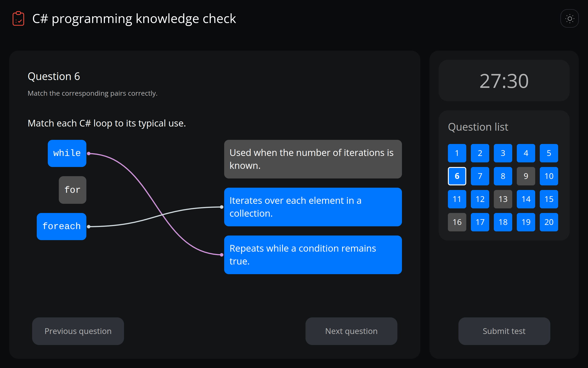Go to the Next question
The width and height of the screenshot is (588, 368).
click(351, 331)
